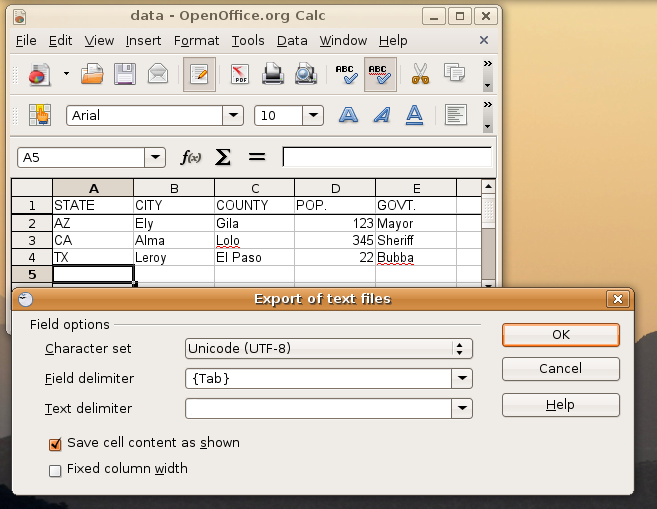Uncheck Save cell content as shown
This screenshot has width=657, height=509.
(x=56, y=443)
